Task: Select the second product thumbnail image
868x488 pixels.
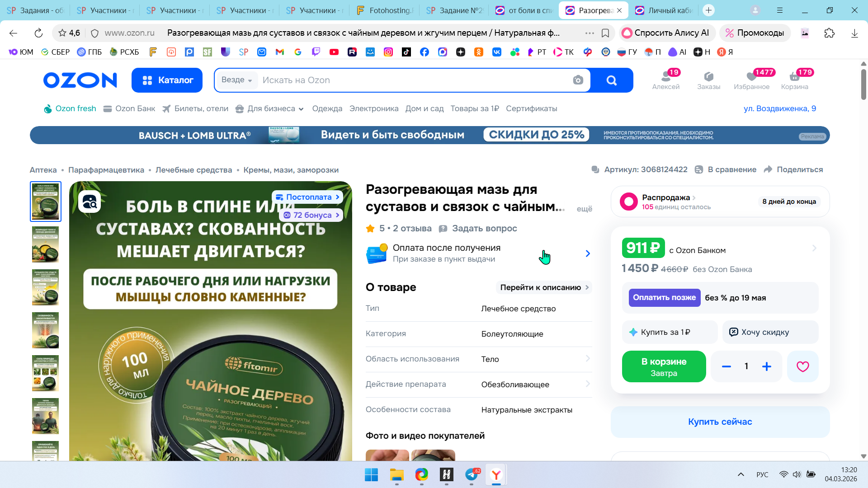Action: point(45,244)
